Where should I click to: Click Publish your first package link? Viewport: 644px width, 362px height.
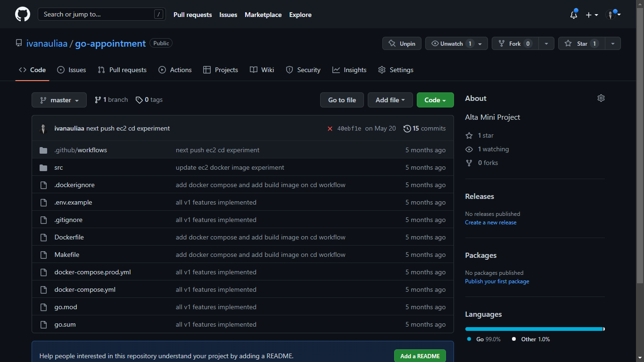coord(497,281)
